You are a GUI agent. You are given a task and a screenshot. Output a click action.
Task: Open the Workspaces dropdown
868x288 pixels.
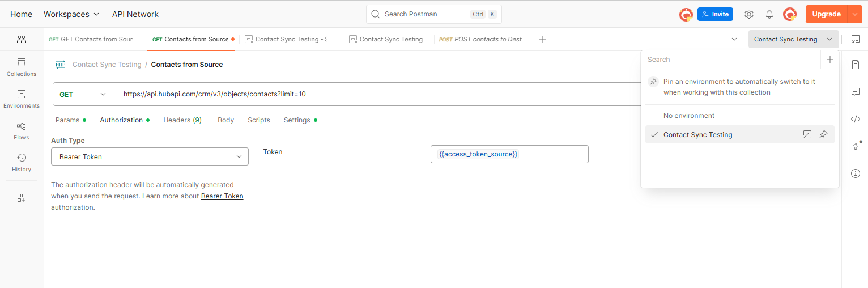click(x=71, y=14)
